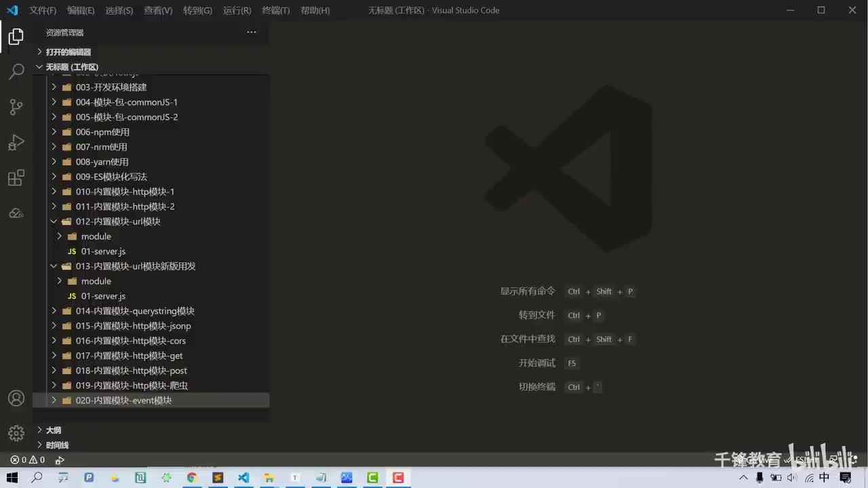This screenshot has height=488, width=868.
Task: Open the 终端(T) menu
Action: [275, 10]
